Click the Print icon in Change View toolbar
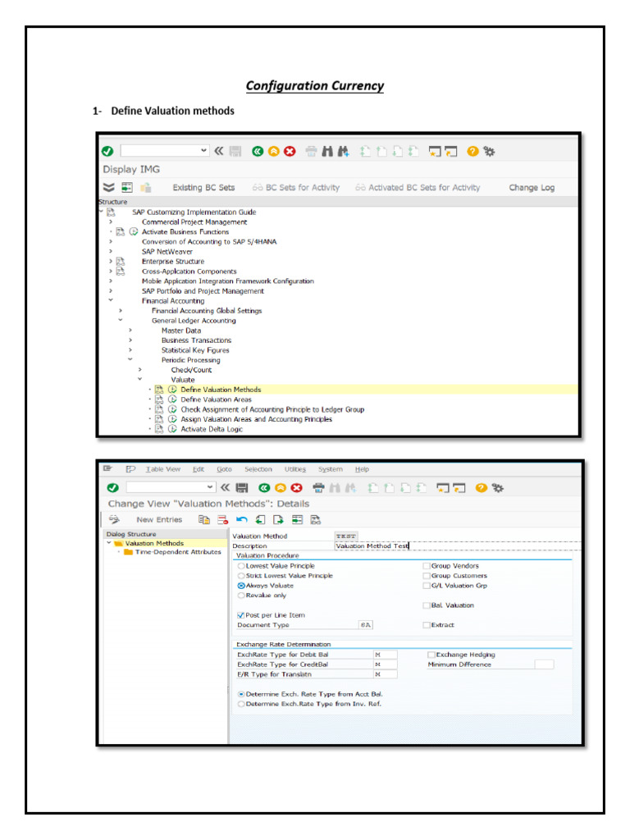 click(319, 487)
